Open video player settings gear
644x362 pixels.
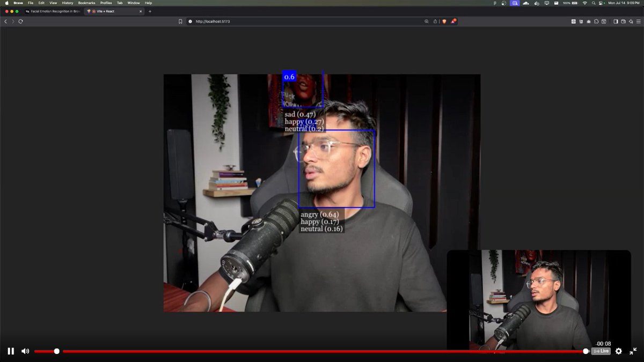click(619, 351)
